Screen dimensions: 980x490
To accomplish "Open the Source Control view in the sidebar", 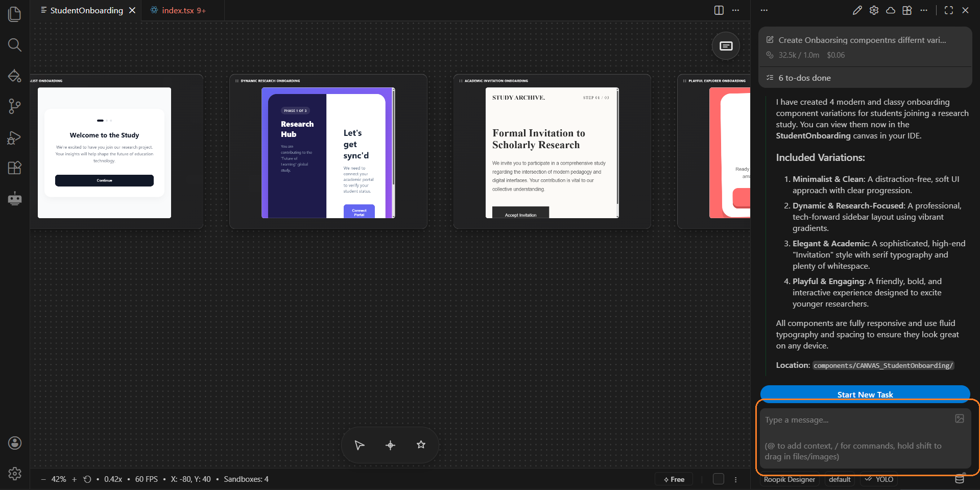I will coord(14,106).
